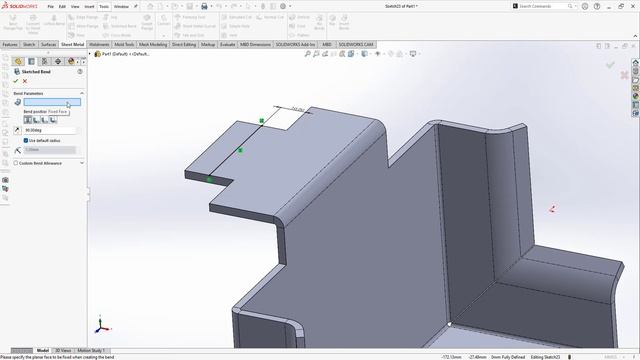The image size is (640, 360).
Task: Click the user login icon
Action: click(x=585, y=7)
